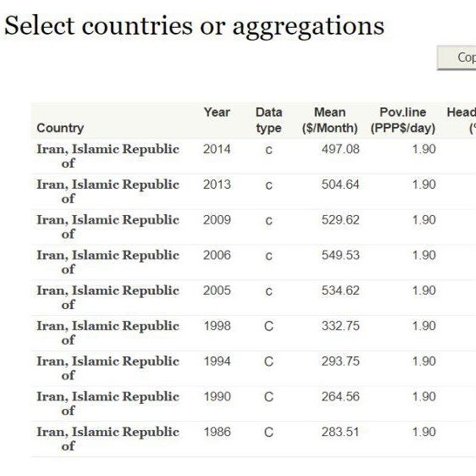The width and height of the screenshot is (476, 476).
Task: Click the Pov.line (PPP$/day) column header
Action: [403, 120]
